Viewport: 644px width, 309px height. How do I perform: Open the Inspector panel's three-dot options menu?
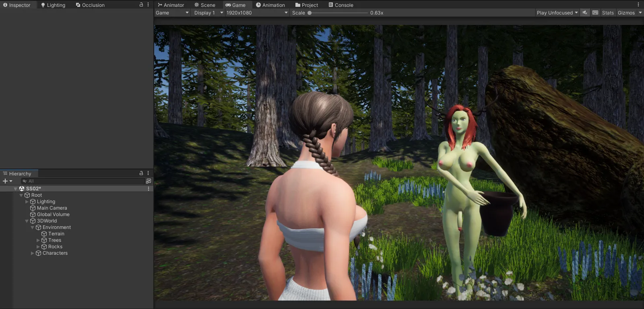coord(148,5)
